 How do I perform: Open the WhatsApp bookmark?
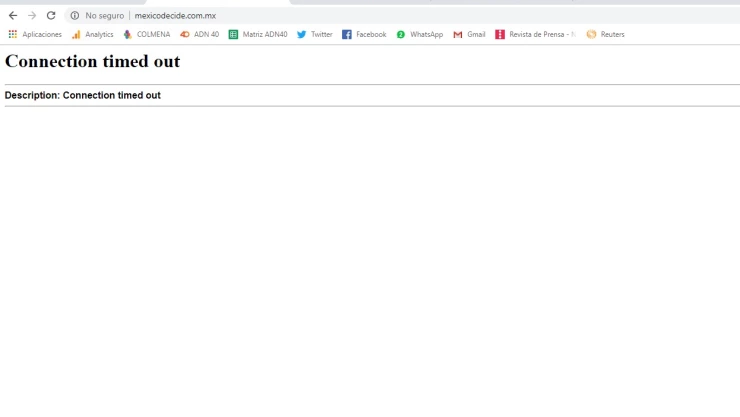coord(419,34)
